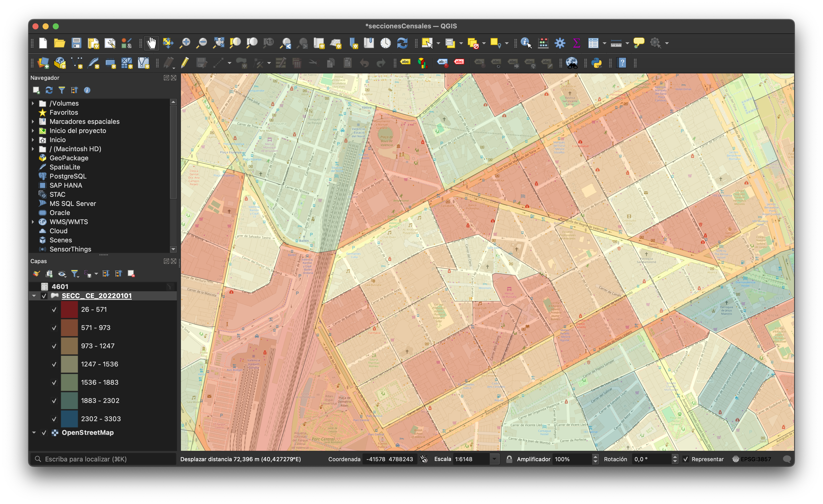Activate the Identify Features tool
Viewport: 823px width, 504px height.
tap(526, 43)
